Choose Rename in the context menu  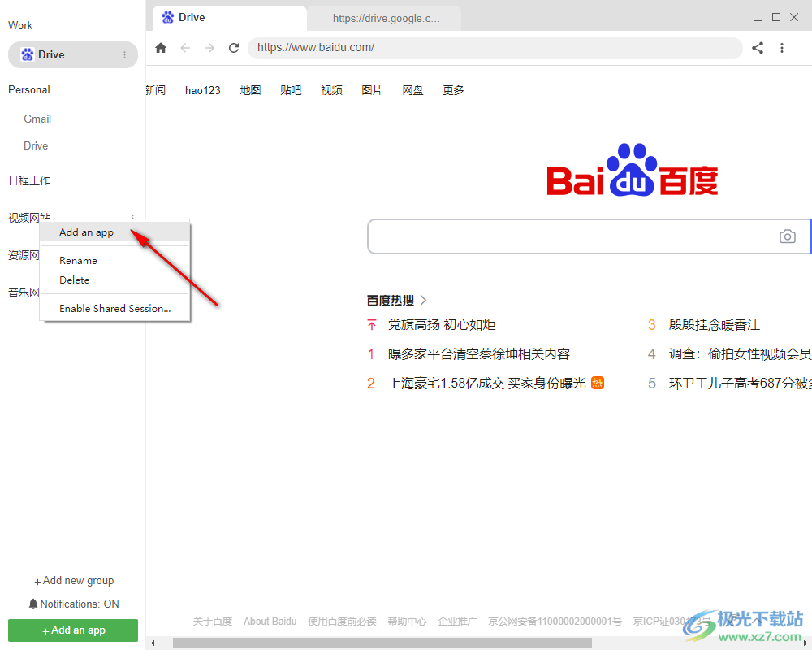115,260
